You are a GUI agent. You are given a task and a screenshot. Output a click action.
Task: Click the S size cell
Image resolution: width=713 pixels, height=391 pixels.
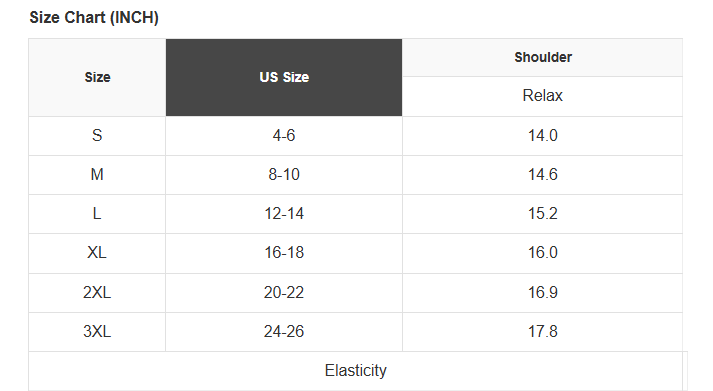coord(97,135)
